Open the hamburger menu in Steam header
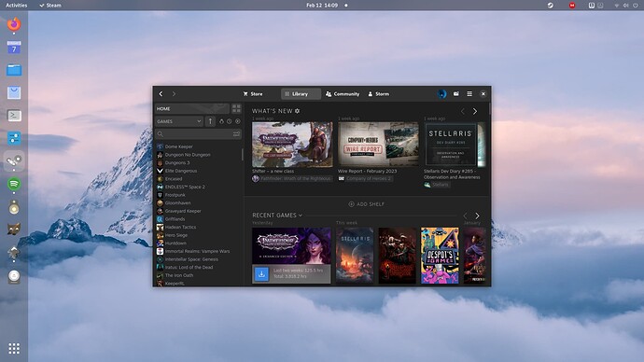The image size is (644, 362). tap(469, 94)
